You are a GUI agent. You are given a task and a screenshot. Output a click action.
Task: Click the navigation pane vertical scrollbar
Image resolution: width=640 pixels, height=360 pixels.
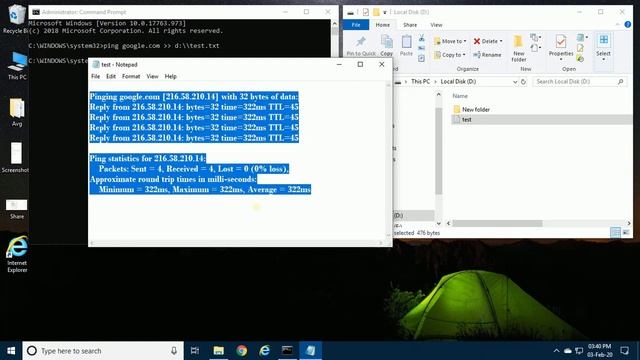pos(439,151)
